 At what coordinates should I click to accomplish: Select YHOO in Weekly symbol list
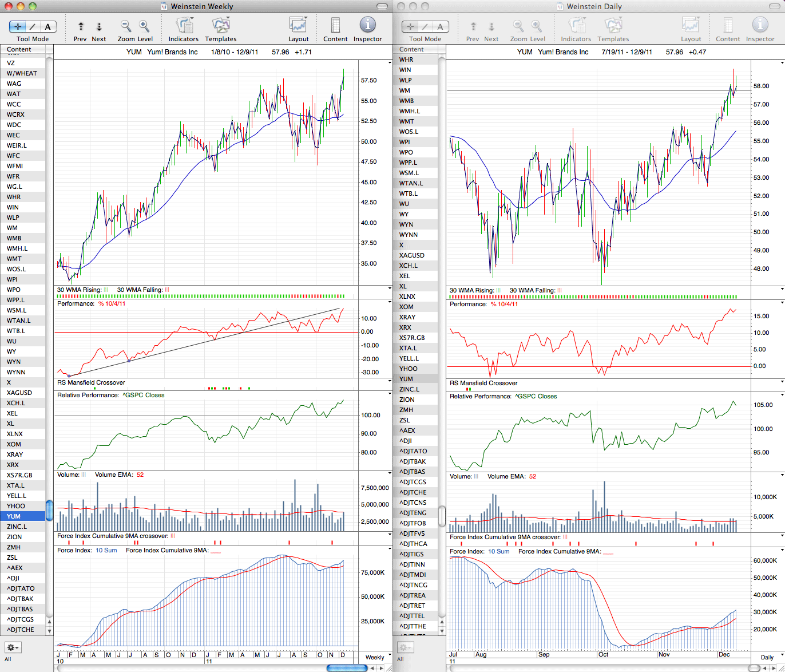23,506
